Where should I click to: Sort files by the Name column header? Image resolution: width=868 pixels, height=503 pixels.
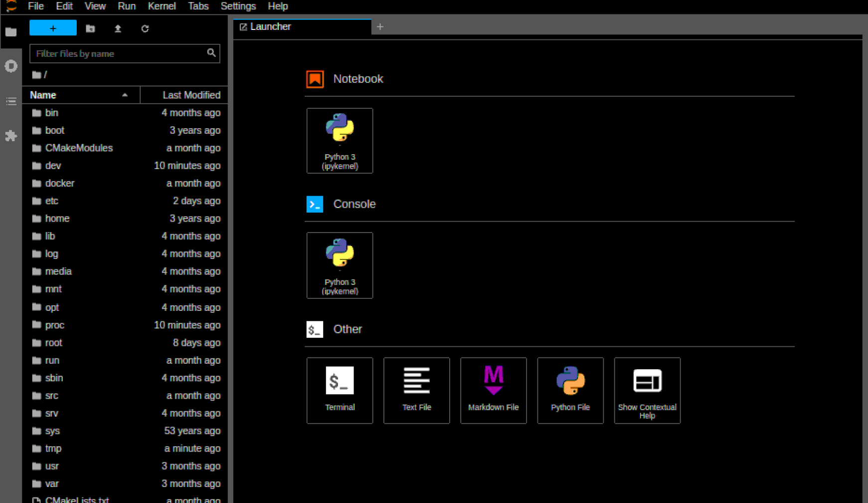(81, 95)
